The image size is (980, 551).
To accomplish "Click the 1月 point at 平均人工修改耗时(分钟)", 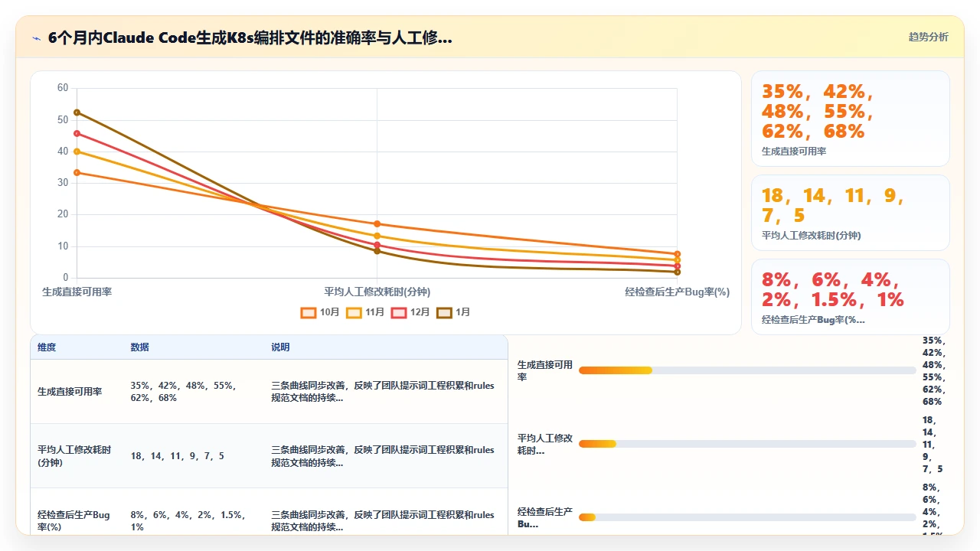I will [x=377, y=251].
